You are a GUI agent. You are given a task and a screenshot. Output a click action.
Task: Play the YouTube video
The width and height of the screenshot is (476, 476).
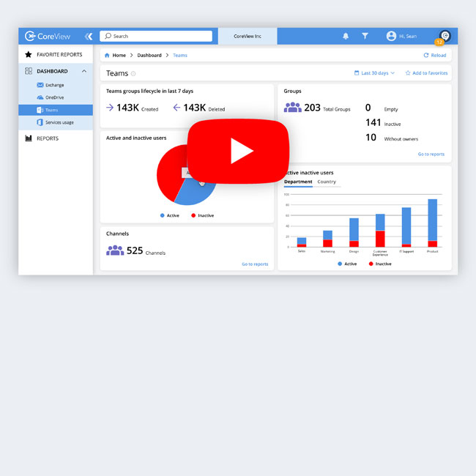[x=238, y=151]
